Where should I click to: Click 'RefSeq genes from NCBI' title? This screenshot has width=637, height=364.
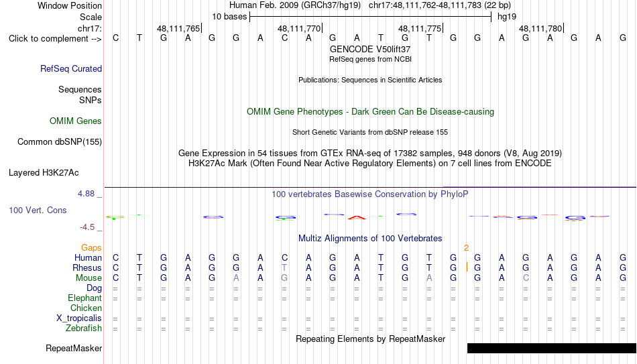point(371,59)
